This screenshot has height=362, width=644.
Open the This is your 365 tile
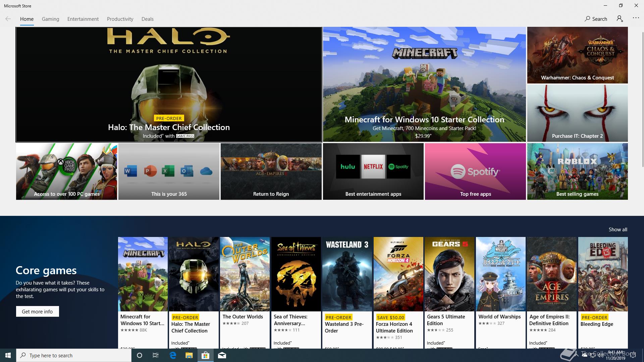(x=169, y=172)
